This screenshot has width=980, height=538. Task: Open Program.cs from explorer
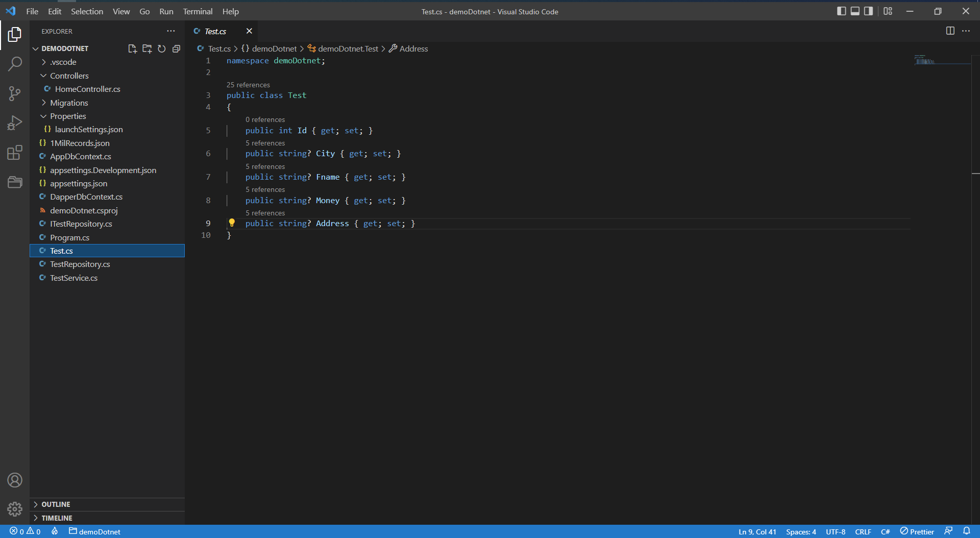tap(107, 237)
